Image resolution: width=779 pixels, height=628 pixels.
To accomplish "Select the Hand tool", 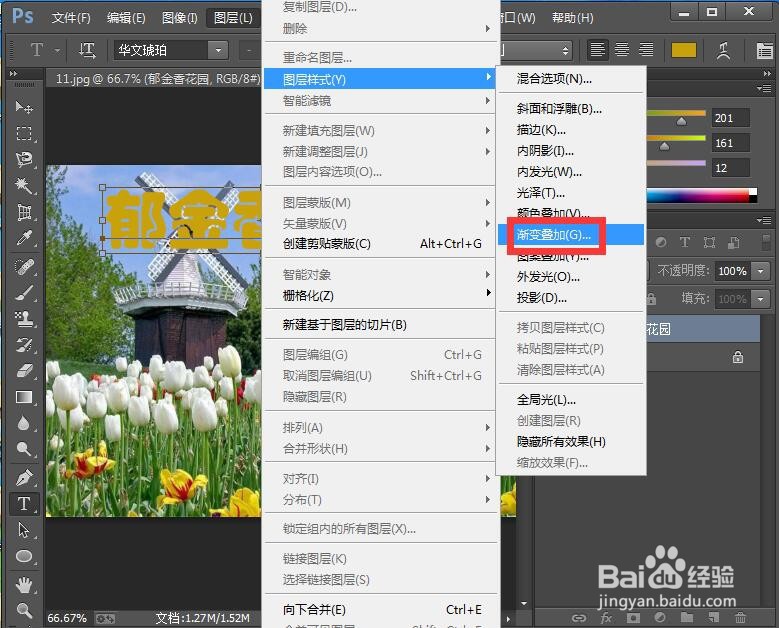I will pos(24,584).
